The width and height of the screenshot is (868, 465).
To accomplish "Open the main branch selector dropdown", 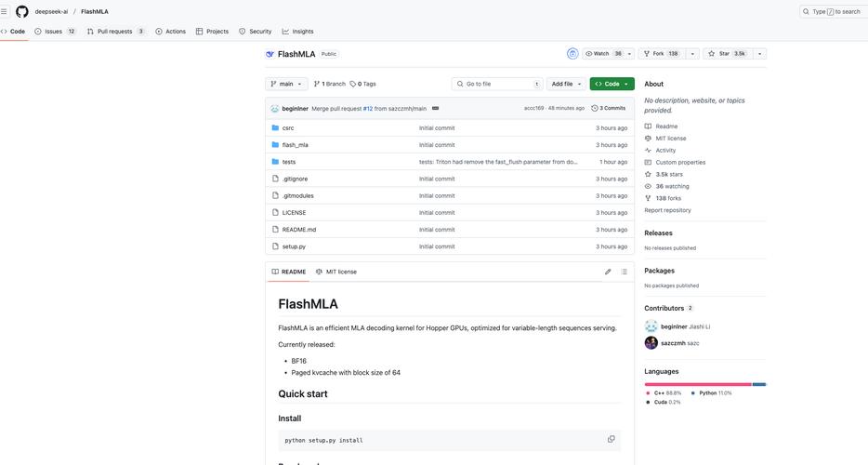I will [x=286, y=84].
